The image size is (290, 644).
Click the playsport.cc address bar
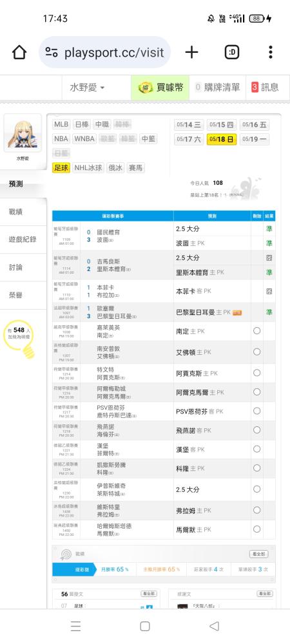point(105,52)
